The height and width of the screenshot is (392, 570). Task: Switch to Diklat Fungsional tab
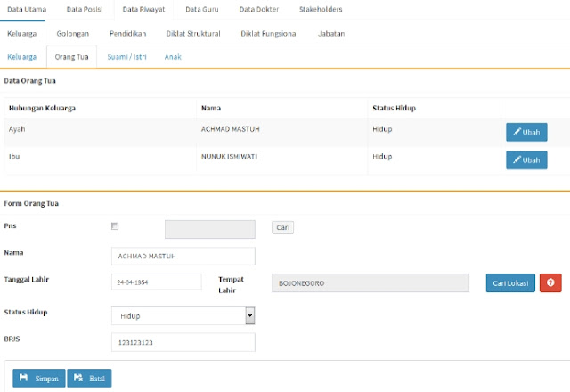[x=269, y=34]
